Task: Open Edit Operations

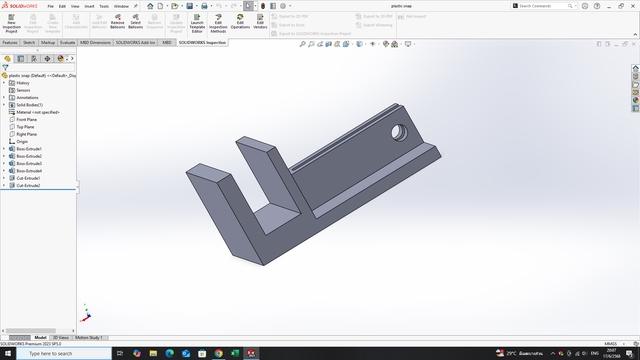Action: tap(240, 22)
